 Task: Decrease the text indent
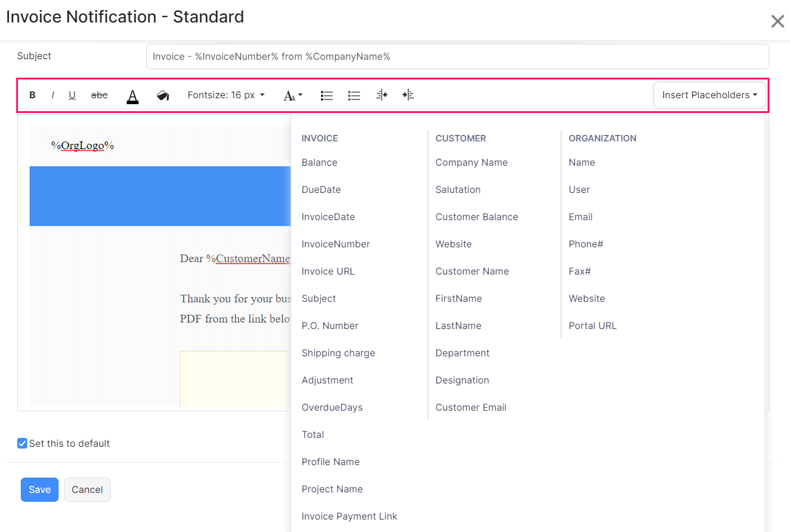(x=382, y=95)
